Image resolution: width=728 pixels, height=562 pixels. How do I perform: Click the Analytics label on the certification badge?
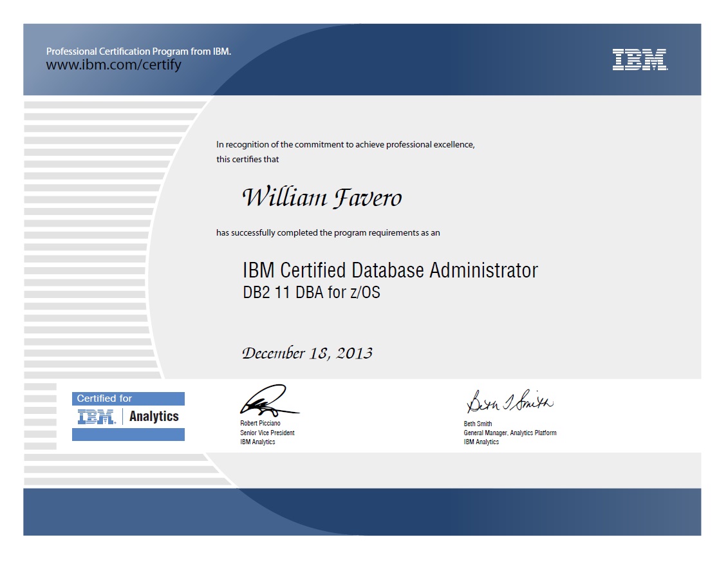154,416
